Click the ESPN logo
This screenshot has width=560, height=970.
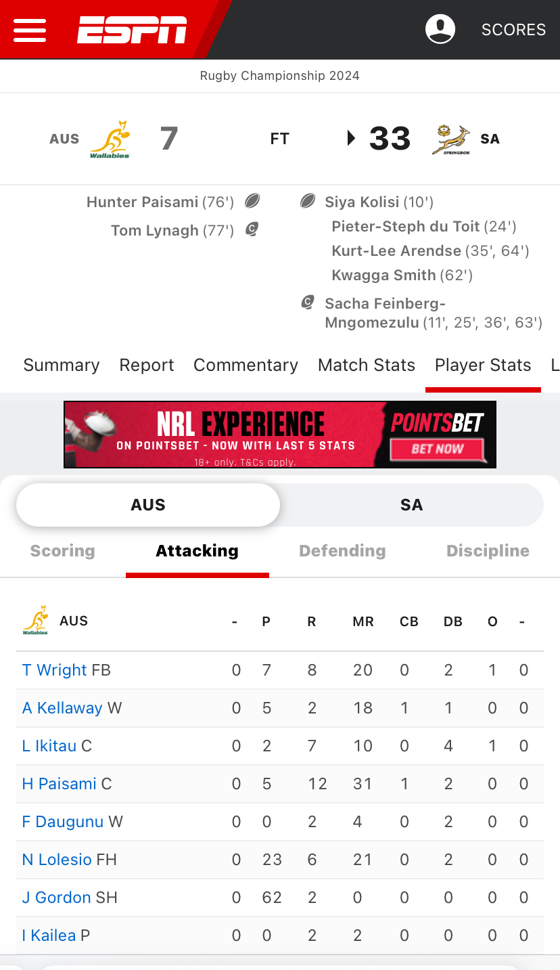(132, 30)
